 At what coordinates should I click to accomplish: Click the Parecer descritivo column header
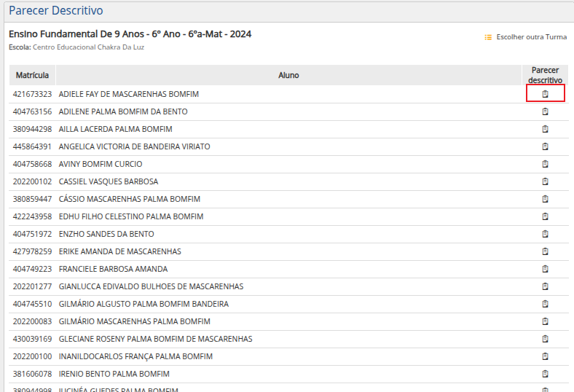(545, 75)
